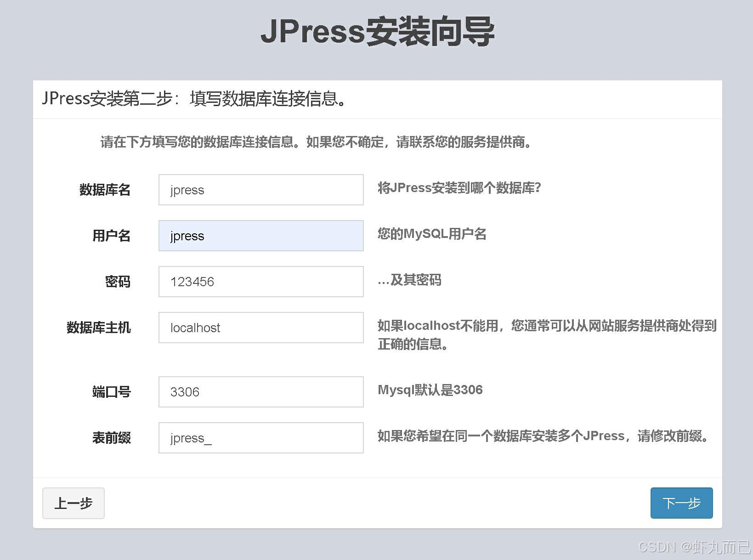Click the 数据库主机 localhost field

pos(261,328)
